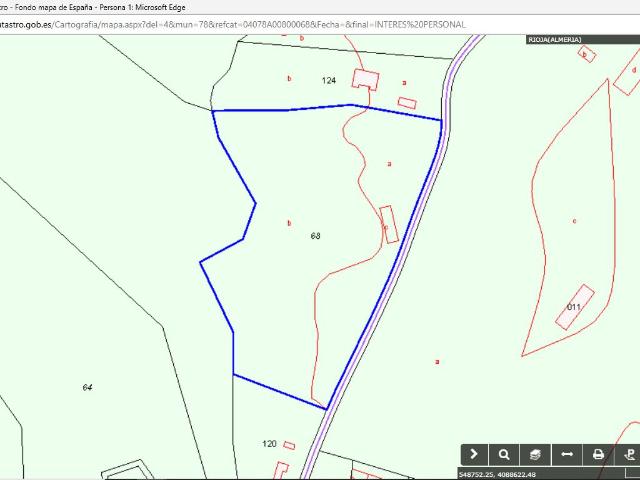Click the large building in parcel 124
640x480 pixels.
(x=365, y=80)
